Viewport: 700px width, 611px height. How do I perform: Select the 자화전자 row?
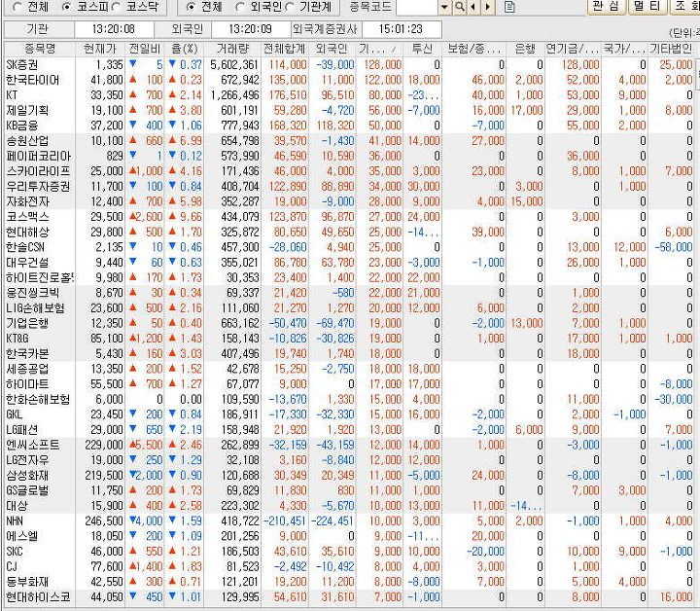349,201
